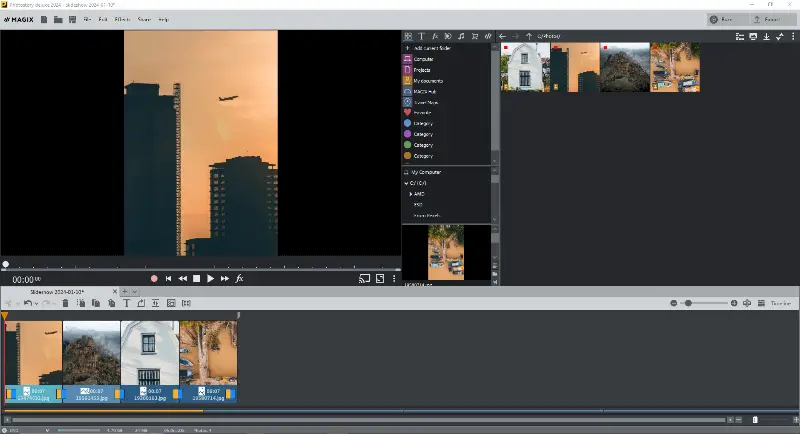The height and width of the screenshot is (434, 800).
Task: Switch media browser to list view
Action: [740, 36]
